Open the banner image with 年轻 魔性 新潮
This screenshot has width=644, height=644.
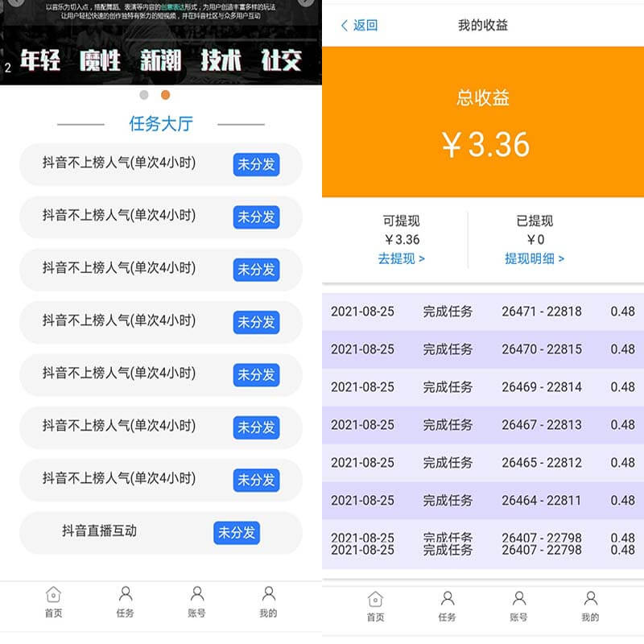(161, 43)
